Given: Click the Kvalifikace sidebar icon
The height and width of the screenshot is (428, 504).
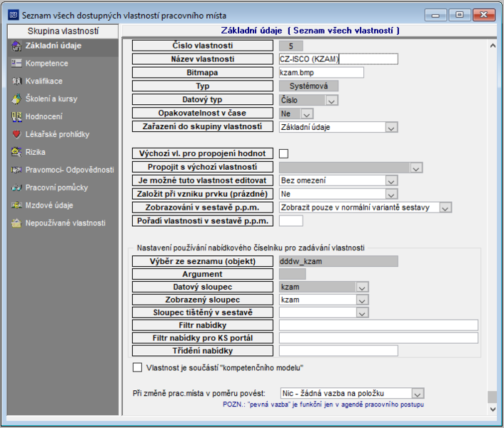Looking at the screenshot, I should (x=16, y=81).
